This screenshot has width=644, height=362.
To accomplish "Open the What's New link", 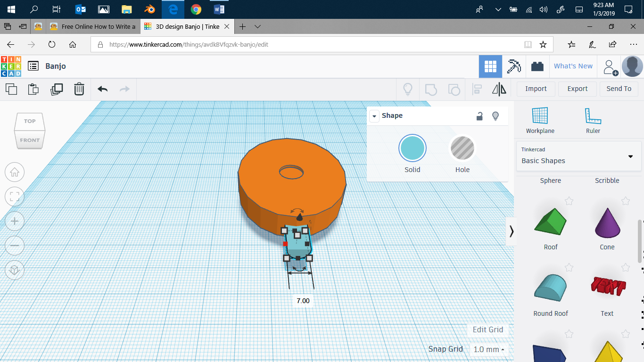I will point(573,66).
